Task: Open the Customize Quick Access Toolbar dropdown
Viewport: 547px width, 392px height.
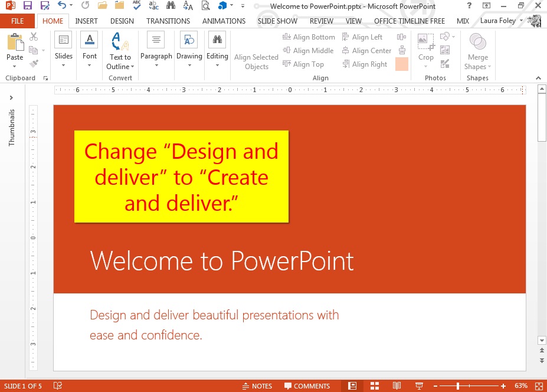Action: pos(243,6)
